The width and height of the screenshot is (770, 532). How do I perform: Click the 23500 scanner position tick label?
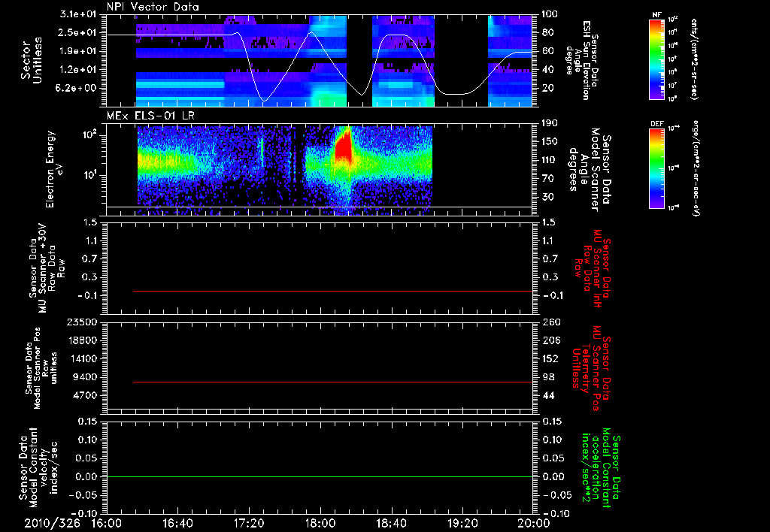pos(81,322)
